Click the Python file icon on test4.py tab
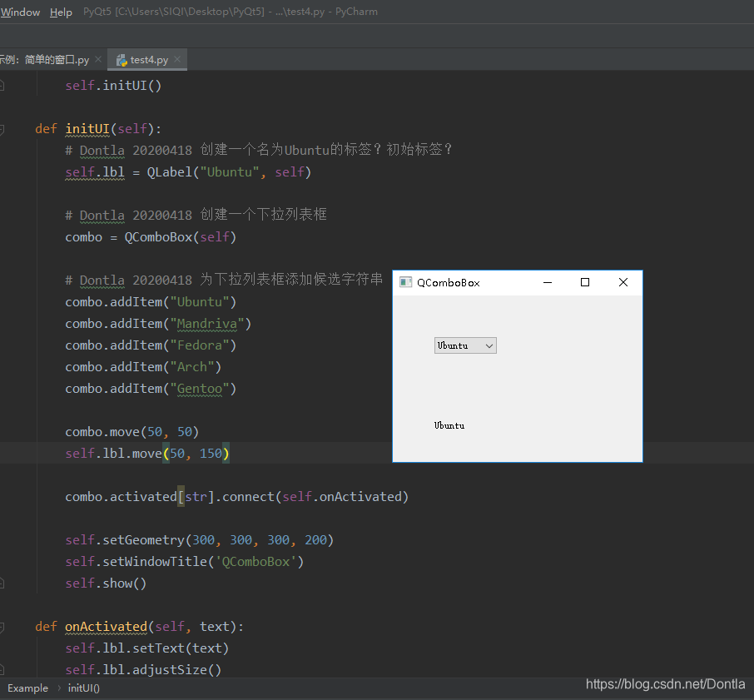The height and width of the screenshot is (700, 754). tap(122, 60)
